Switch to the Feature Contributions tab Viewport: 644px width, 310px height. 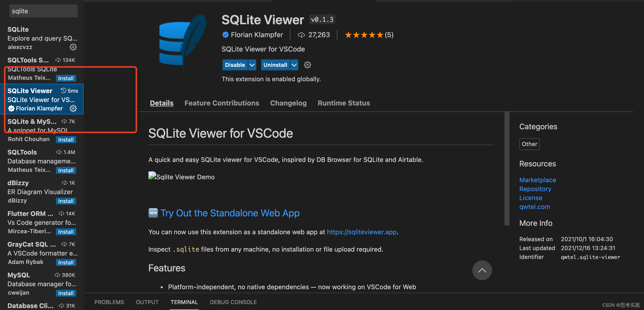pos(222,103)
